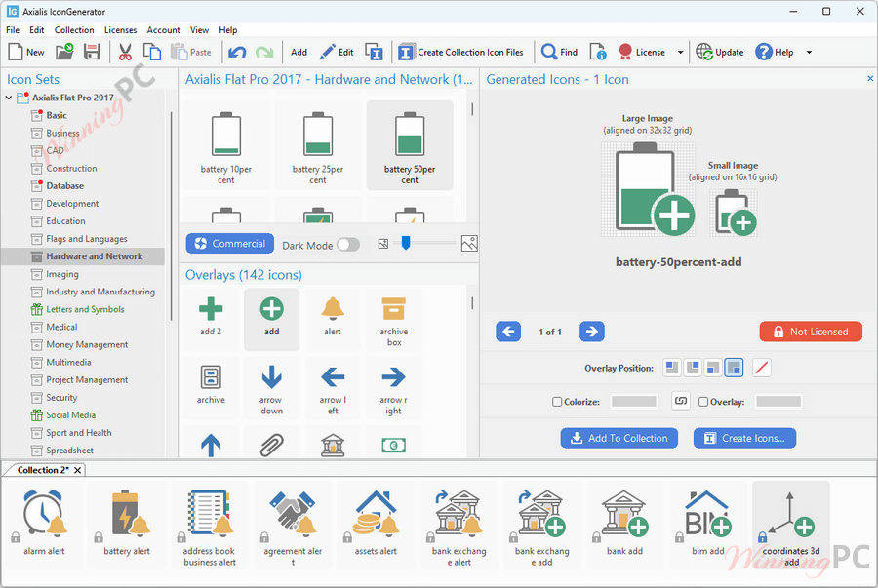Screen dimensions: 878x588
Task: Close the Collection 2* tab
Action: (78, 470)
